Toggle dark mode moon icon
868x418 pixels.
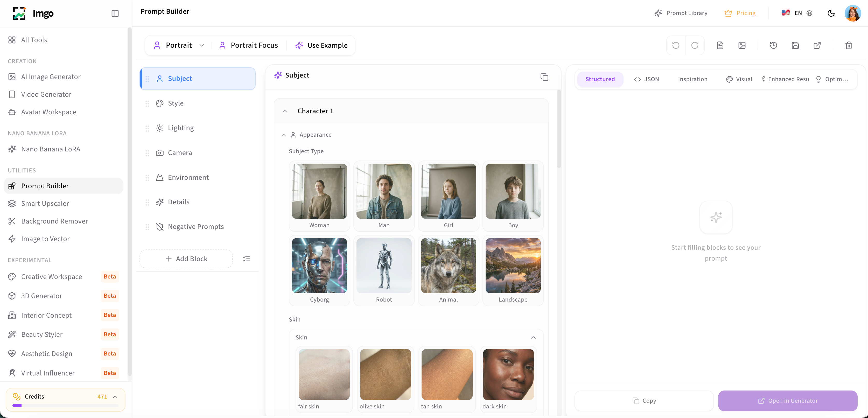click(x=831, y=13)
